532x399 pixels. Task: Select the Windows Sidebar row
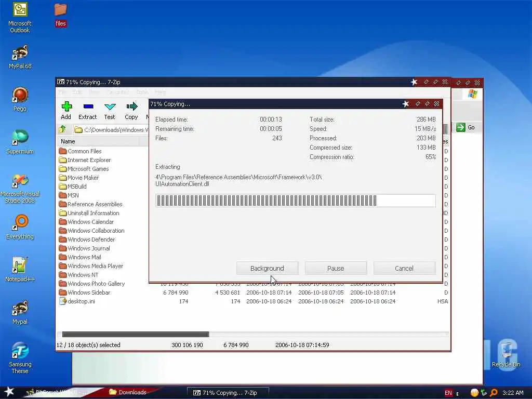point(253,292)
